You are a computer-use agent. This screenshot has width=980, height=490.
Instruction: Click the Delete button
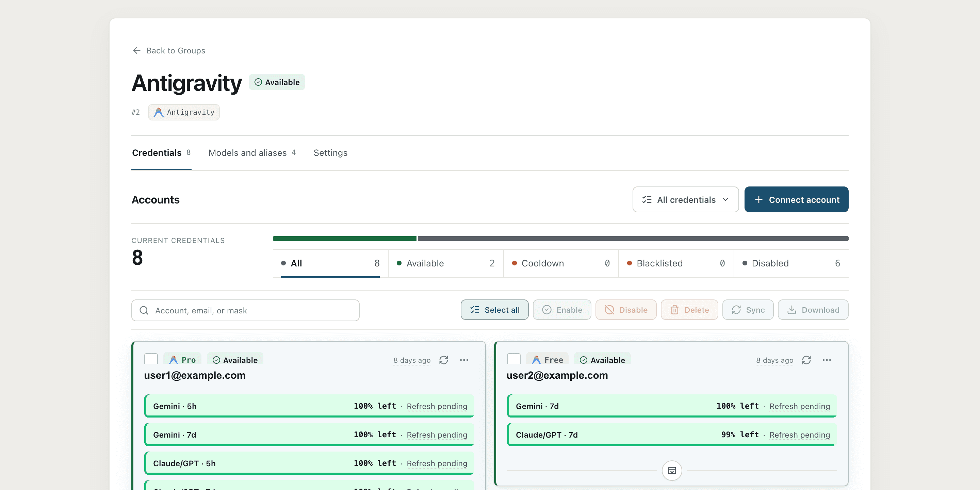[689, 310]
